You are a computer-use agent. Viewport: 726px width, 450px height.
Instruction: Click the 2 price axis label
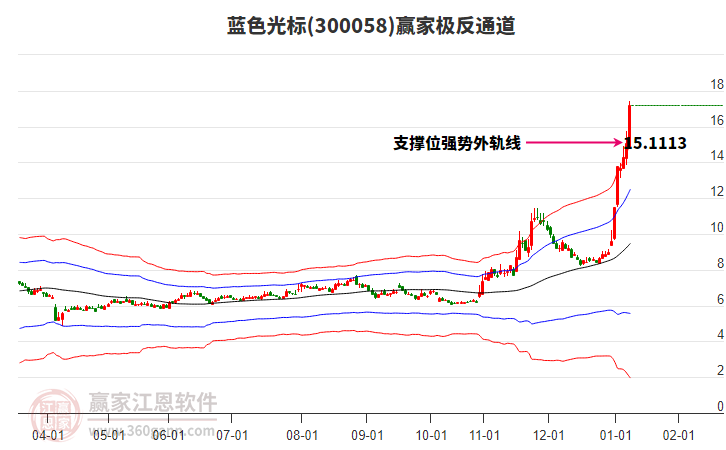pos(720,370)
